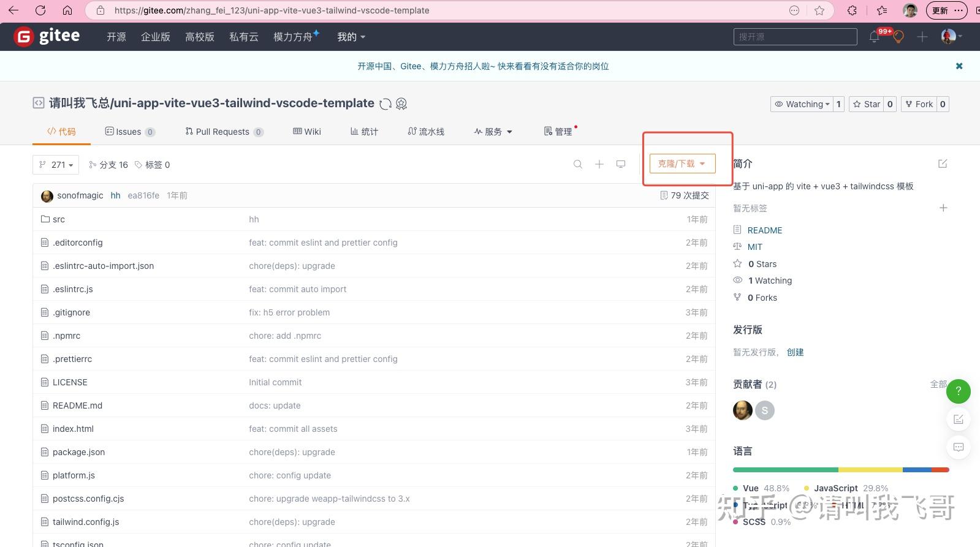
Task: Open 私有云 in the navbar
Action: pos(244,37)
